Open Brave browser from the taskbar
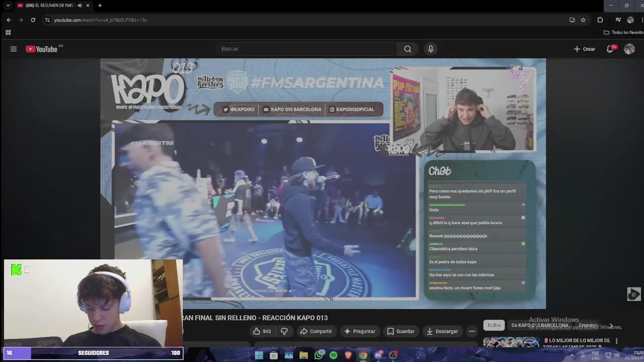Viewport: 644px width, 362px height. click(x=348, y=355)
